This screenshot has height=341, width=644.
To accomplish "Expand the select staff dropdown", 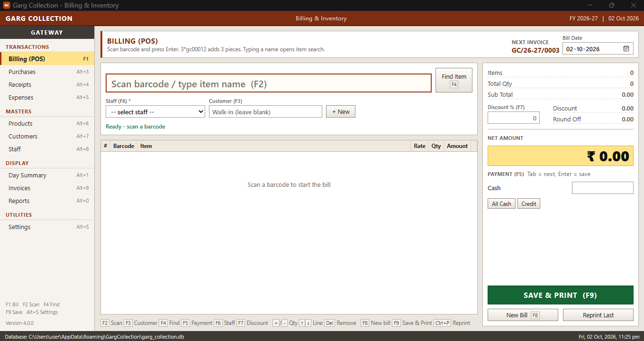I will (155, 111).
